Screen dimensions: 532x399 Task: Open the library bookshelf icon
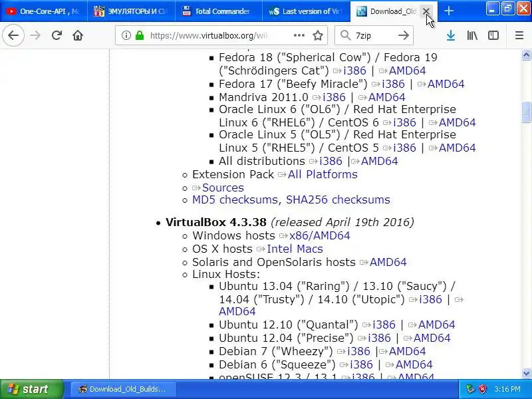[472, 35]
